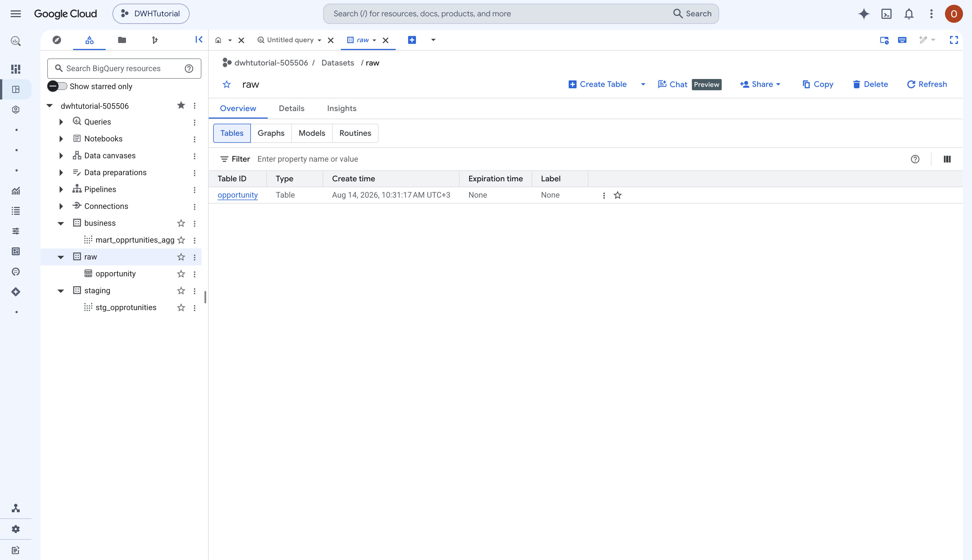Select the Models tab
This screenshot has height=560, width=972.
click(312, 133)
